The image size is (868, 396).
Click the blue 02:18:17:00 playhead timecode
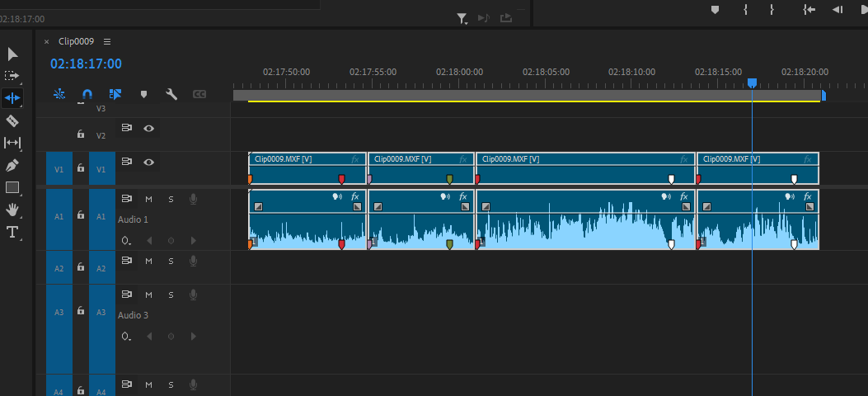click(x=86, y=64)
